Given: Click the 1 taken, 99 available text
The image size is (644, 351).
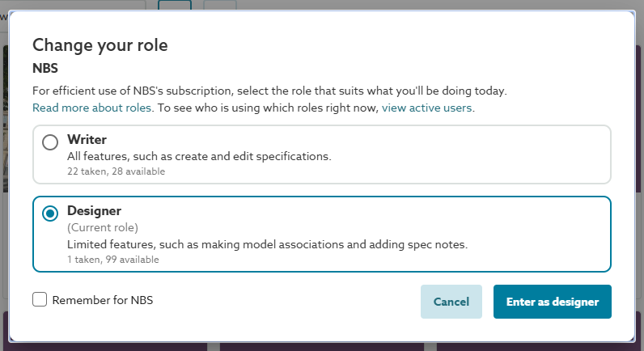Looking at the screenshot, I should [x=112, y=260].
